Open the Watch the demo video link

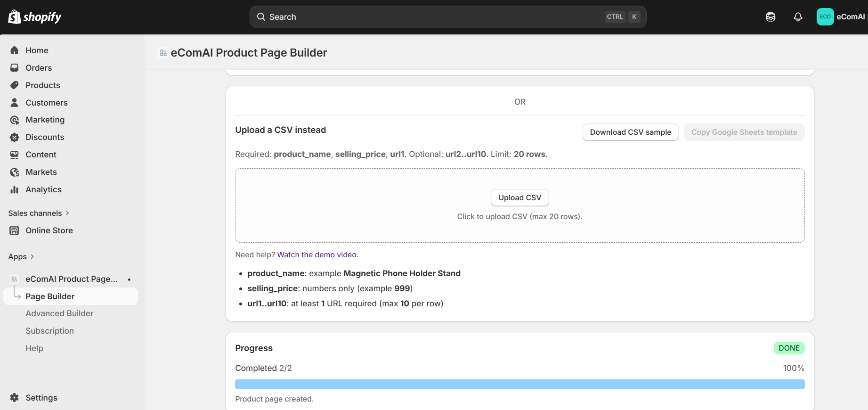pyautogui.click(x=316, y=254)
